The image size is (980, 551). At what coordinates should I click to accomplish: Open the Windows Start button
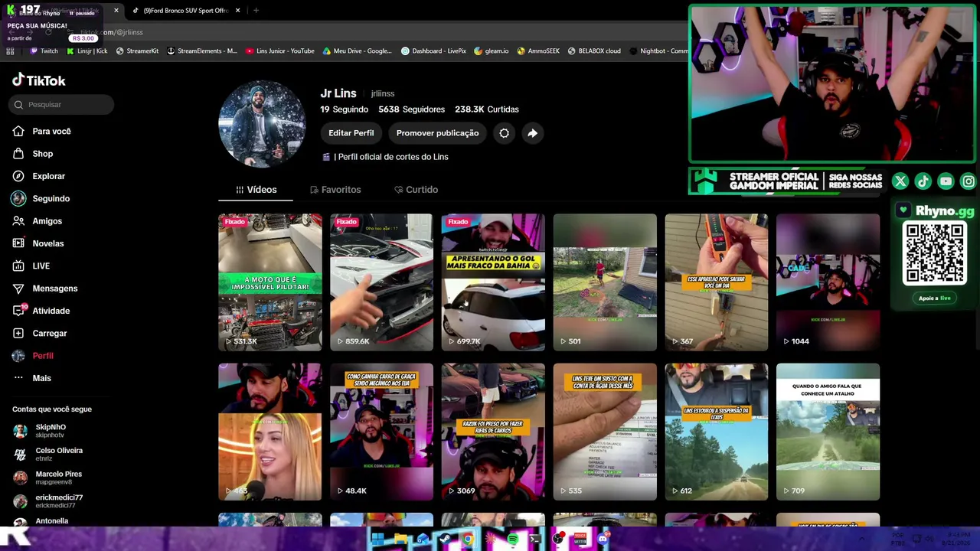(377, 540)
